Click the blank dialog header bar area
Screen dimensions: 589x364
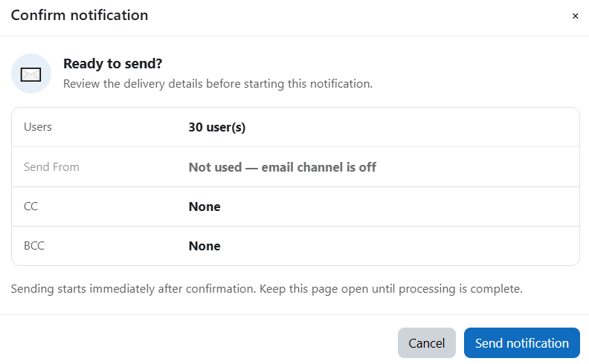tap(357, 16)
